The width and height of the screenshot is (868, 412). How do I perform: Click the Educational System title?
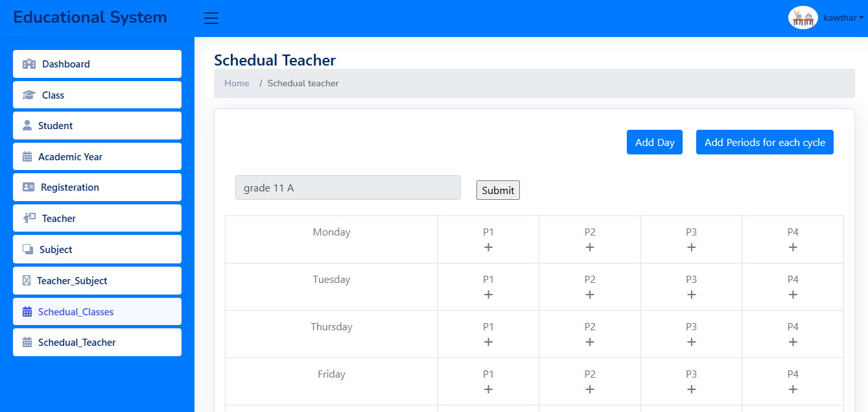pos(90,18)
